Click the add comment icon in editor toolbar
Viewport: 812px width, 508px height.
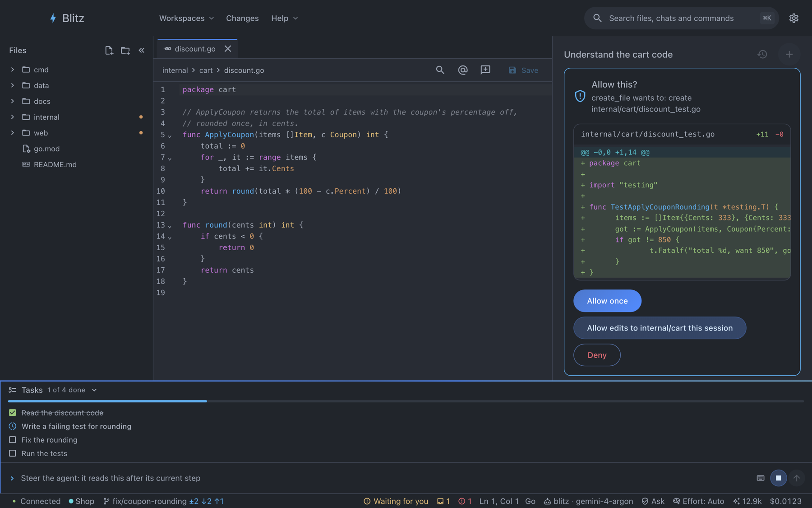point(485,70)
